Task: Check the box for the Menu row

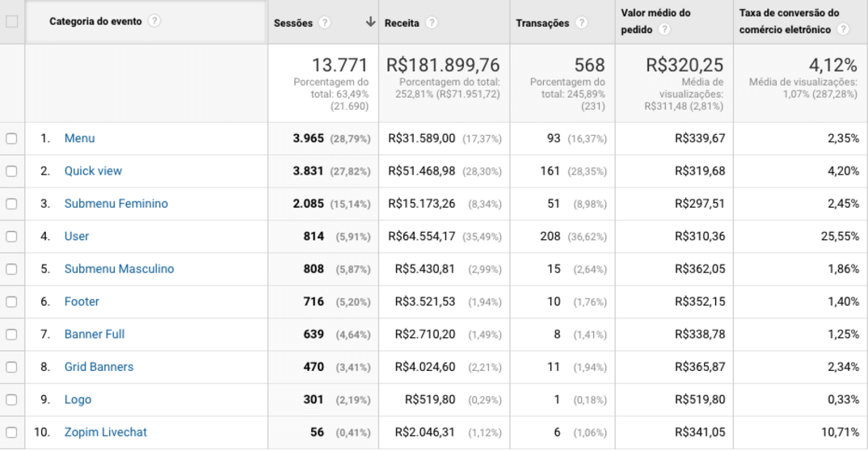Action: (x=11, y=138)
